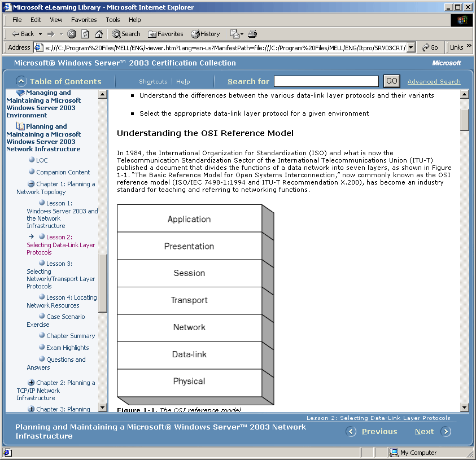Collapse the Table of Contents circle icon
The width and height of the screenshot is (476, 460).
21,81
